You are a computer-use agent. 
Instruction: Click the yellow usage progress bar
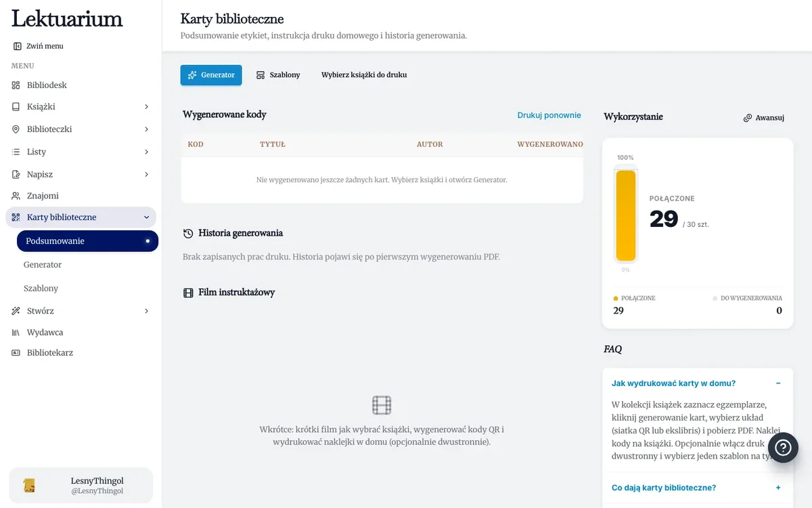(x=626, y=215)
